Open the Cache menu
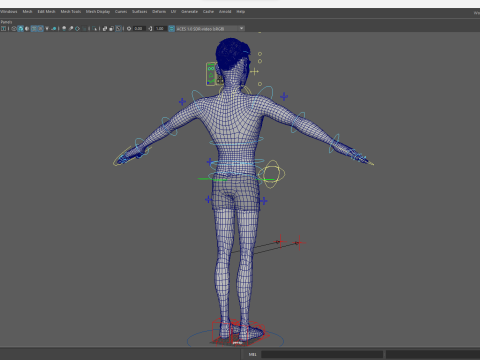The height and width of the screenshot is (360, 480). pos(208,12)
